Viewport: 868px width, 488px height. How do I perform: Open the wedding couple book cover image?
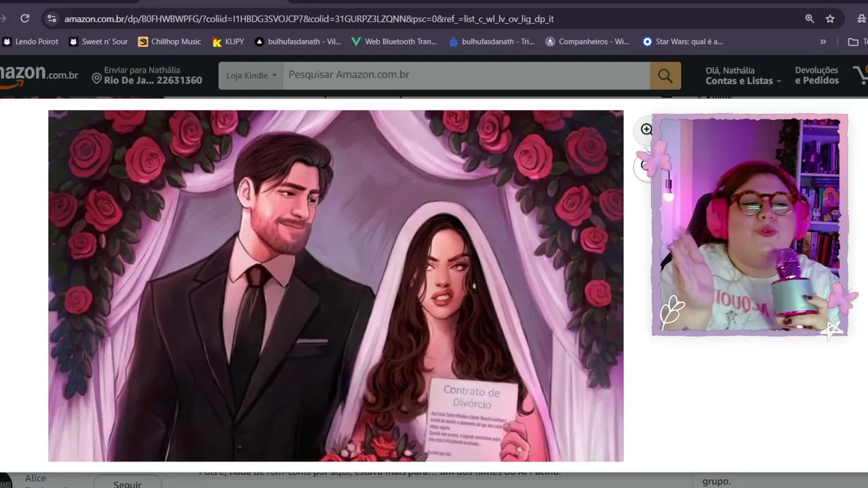click(336, 286)
